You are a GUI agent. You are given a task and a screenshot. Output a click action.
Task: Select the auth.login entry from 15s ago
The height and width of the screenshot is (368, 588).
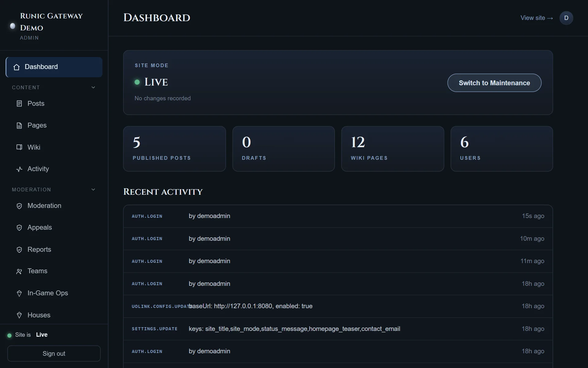(338, 216)
